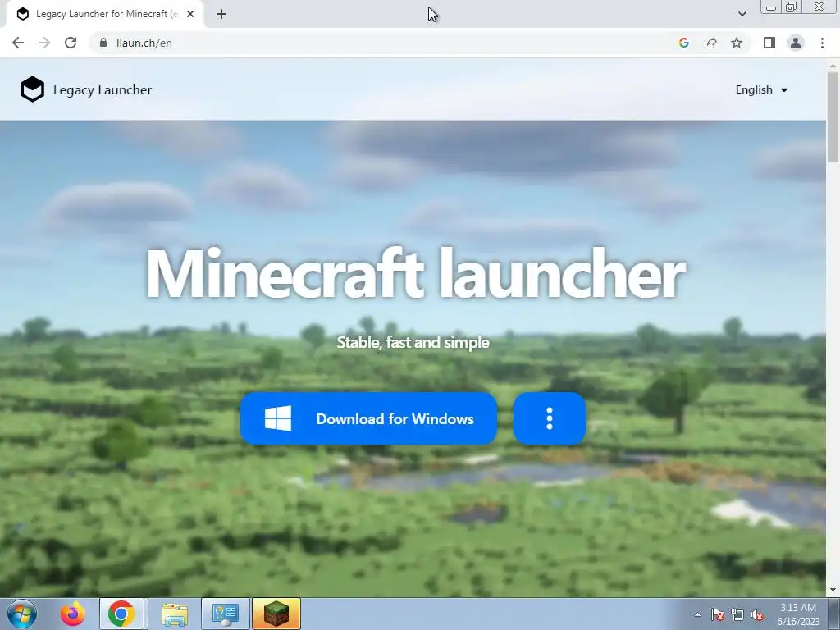Click the page vertical scrollbar thumb
The height and width of the screenshot is (630, 840).
coord(833,116)
